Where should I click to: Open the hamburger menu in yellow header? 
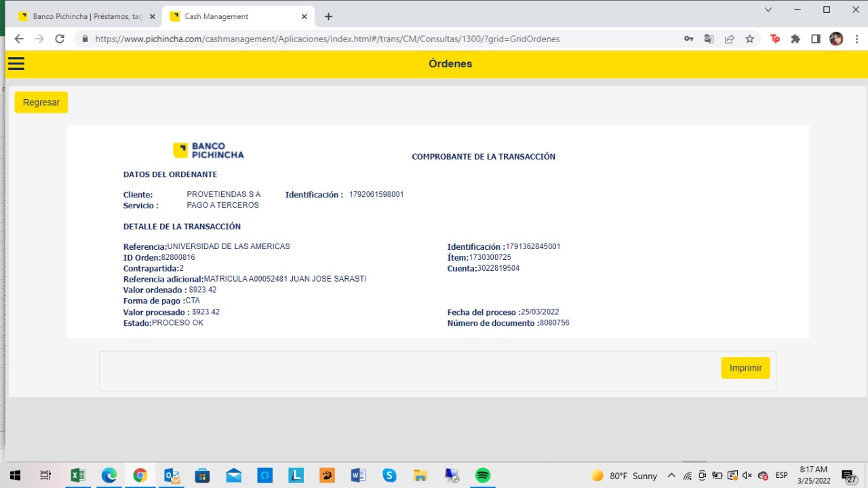[x=16, y=64]
